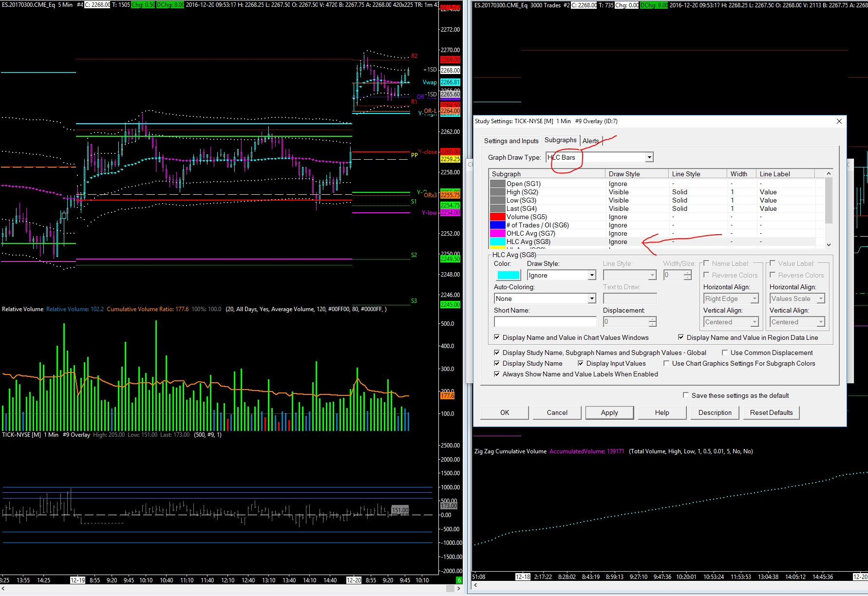Open the Alerts tab
Image resolution: width=868 pixels, height=596 pixels.
pos(590,141)
